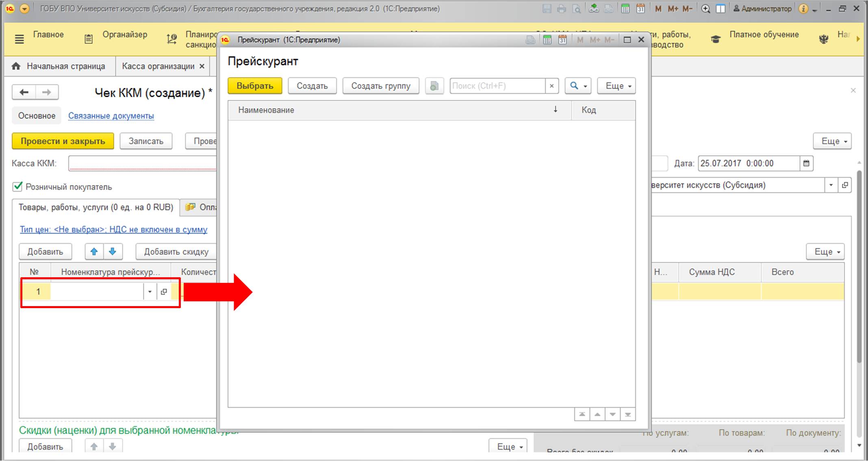Expand Еще dropdown in Прейскурант dialog
This screenshot has height=461, width=868.
point(616,86)
